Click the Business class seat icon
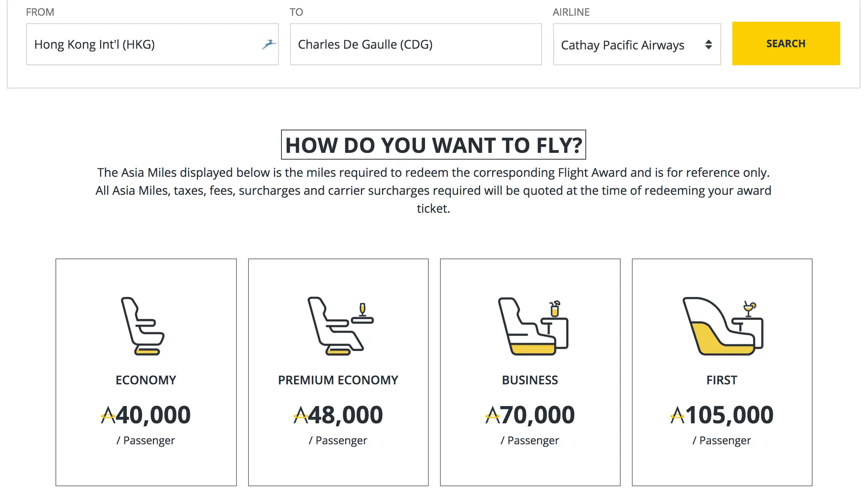The height and width of the screenshot is (493, 868). click(x=533, y=326)
